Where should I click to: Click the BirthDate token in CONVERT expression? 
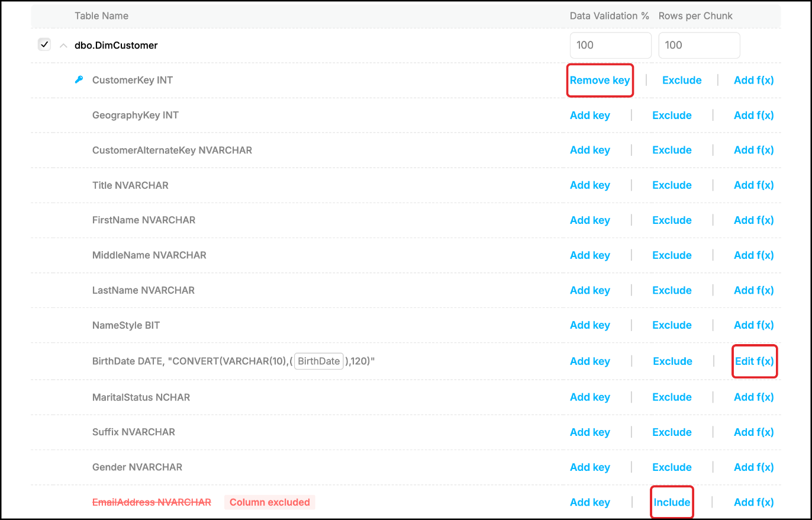pyautogui.click(x=319, y=361)
